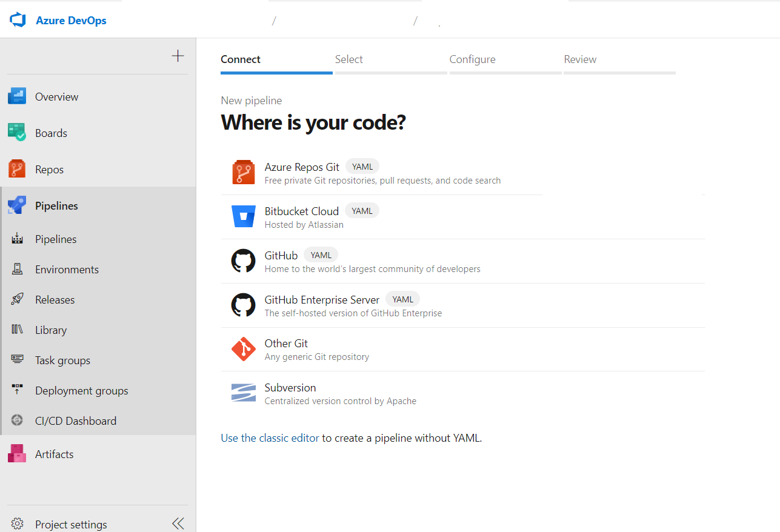Screen dimensions: 780x532
Task: Click the Other Git logo icon
Action: pos(243,349)
